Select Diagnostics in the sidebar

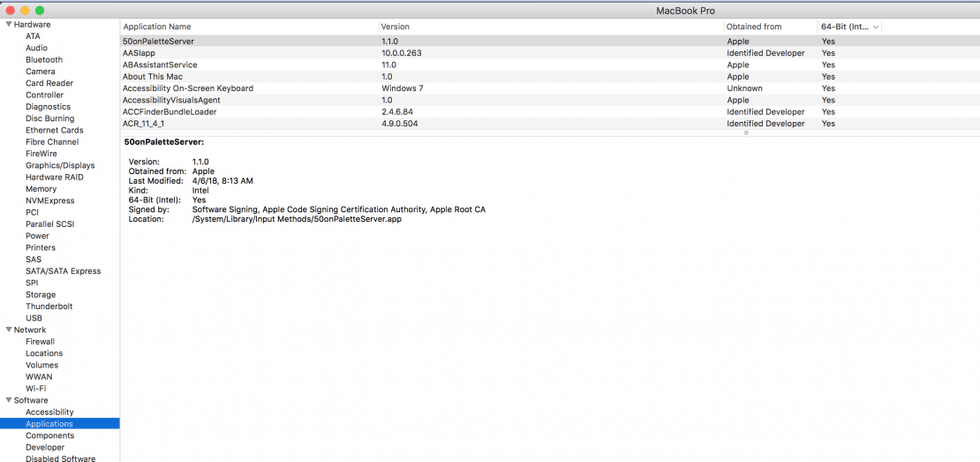[x=48, y=107]
